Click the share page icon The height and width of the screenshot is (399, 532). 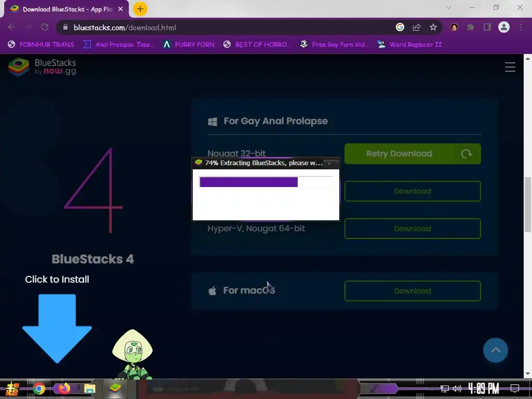coord(417,27)
